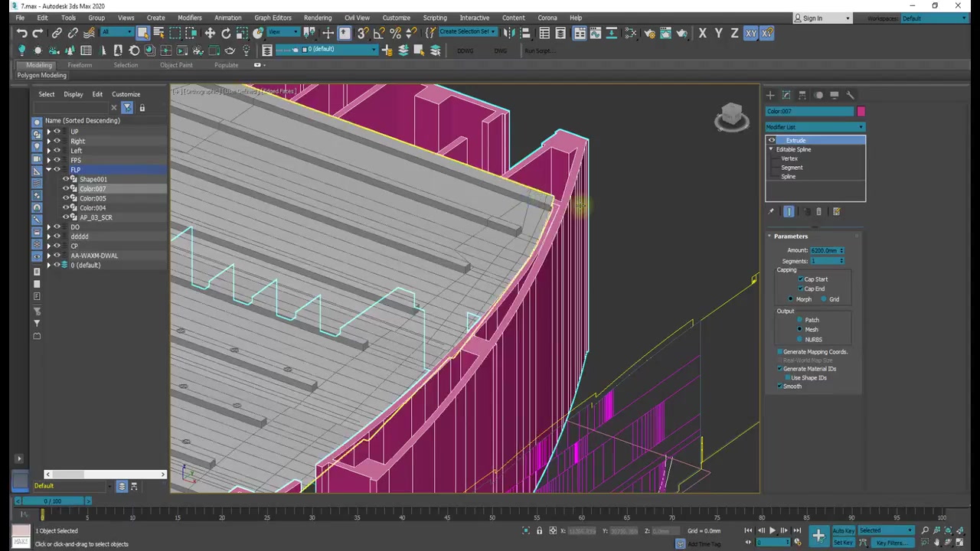Click the Sign In button
980x551 pixels.
pos(812,18)
